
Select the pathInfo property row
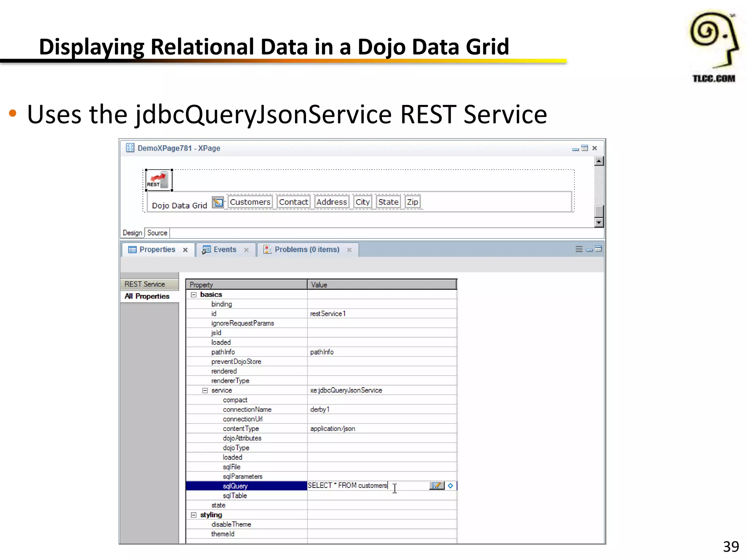[x=321, y=352]
